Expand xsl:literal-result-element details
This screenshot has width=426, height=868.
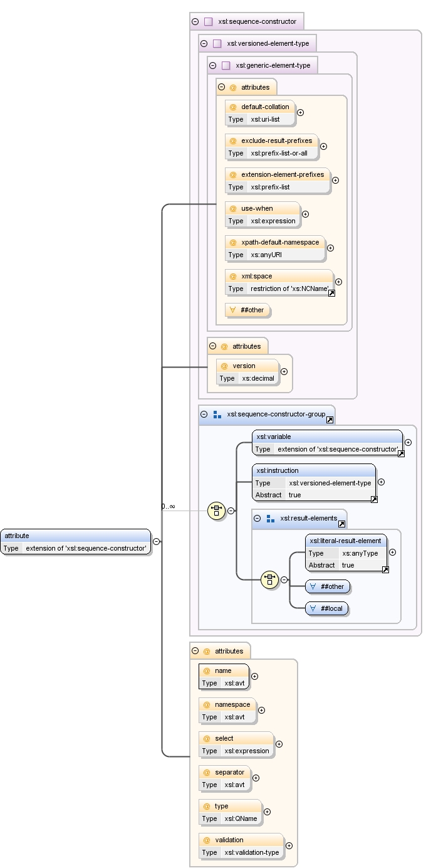(x=392, y=553)
